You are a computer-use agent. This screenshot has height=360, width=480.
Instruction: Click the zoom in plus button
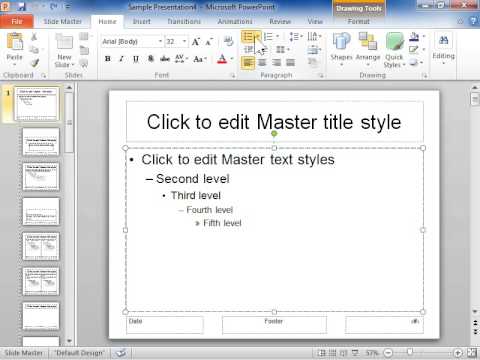coord(458,353)
